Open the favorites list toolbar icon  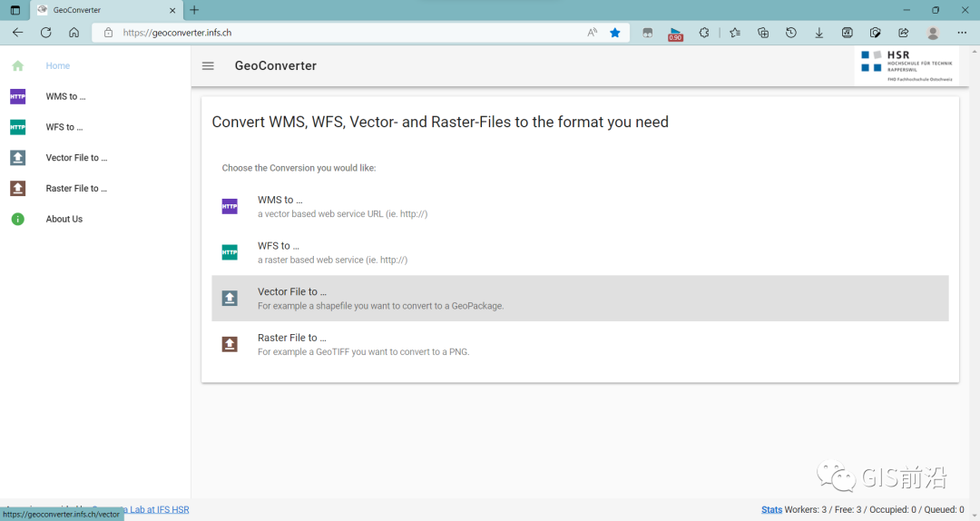click(x=735, y=33)
